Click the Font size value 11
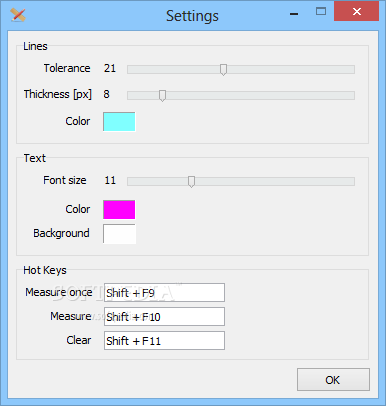This screenshot has height=406, width=386. tap(110, 180)
